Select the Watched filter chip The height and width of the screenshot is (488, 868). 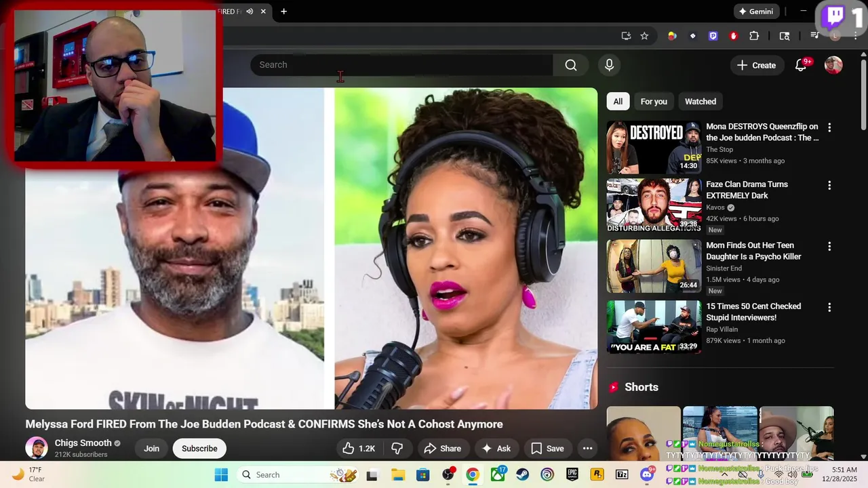coord(701,102)
